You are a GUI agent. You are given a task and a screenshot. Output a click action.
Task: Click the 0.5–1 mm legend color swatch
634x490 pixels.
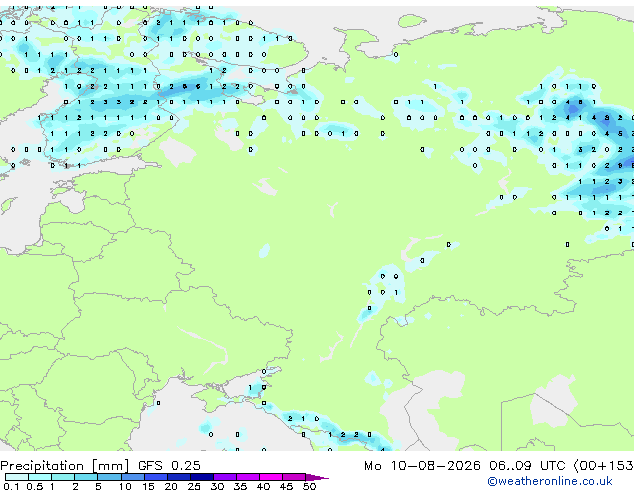tap(40, 477)
